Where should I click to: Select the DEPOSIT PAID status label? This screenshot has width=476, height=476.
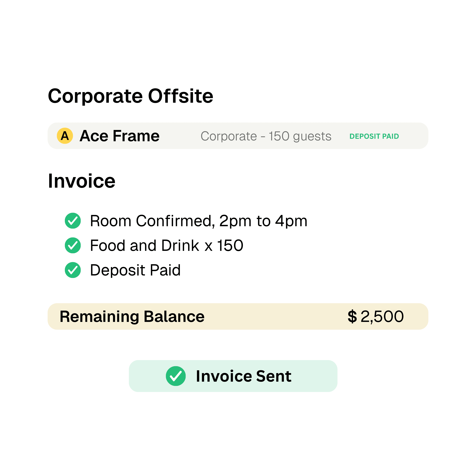pos(374,136)
